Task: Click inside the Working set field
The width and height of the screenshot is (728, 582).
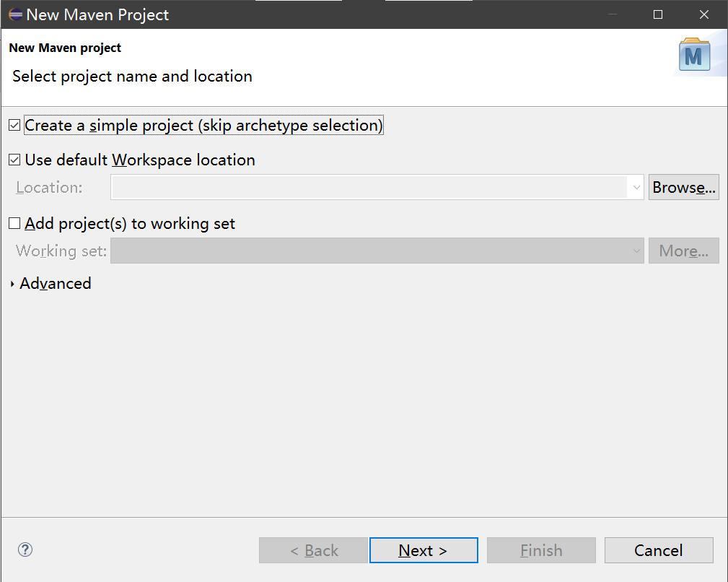Action: pyautogui.click(x=369, y=251)
